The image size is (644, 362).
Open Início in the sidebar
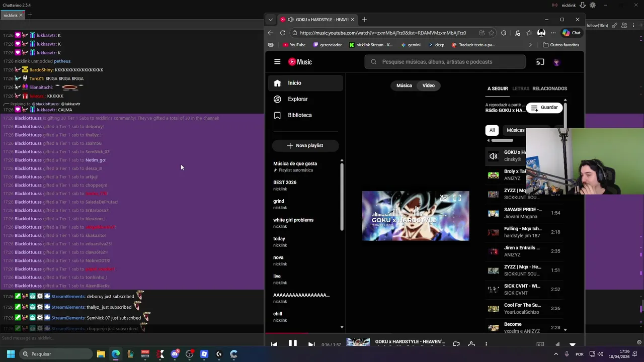point(306,83)
